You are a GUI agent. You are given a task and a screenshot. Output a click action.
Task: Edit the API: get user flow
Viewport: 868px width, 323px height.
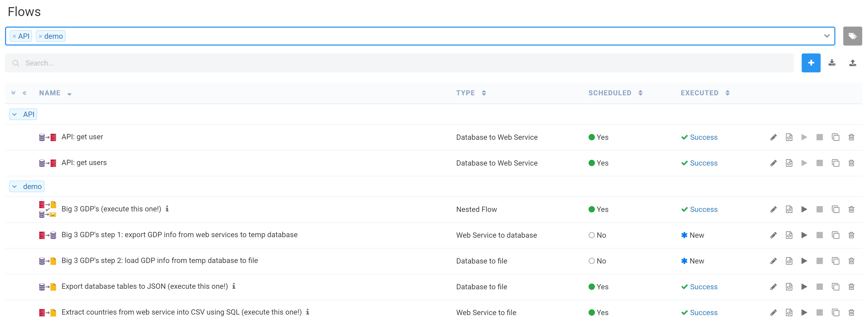(773, 137)
